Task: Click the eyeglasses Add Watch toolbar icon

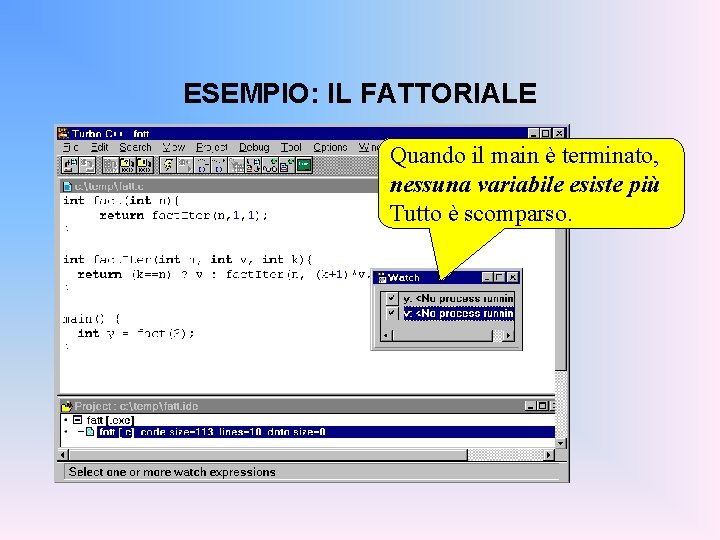Action: [270, 165]
